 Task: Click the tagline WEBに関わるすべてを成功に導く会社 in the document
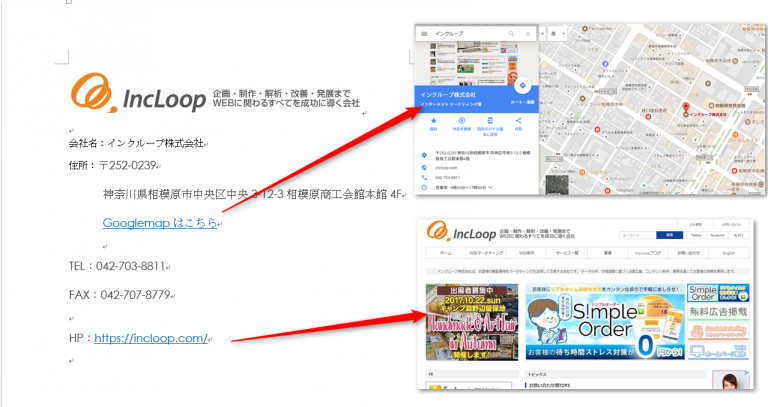click(286, 103)
